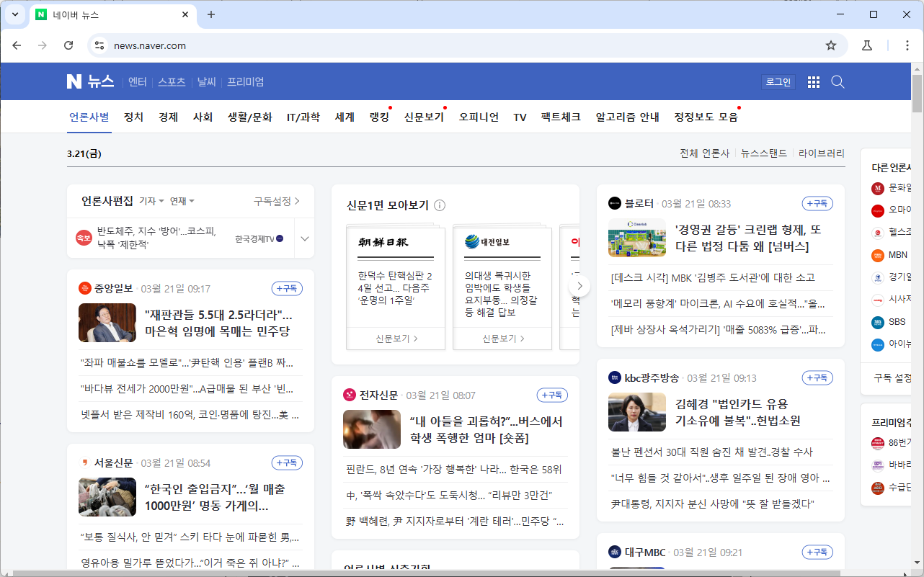View site information icon in address bar
The image size is (924, 577).
[x=99, y=45]
